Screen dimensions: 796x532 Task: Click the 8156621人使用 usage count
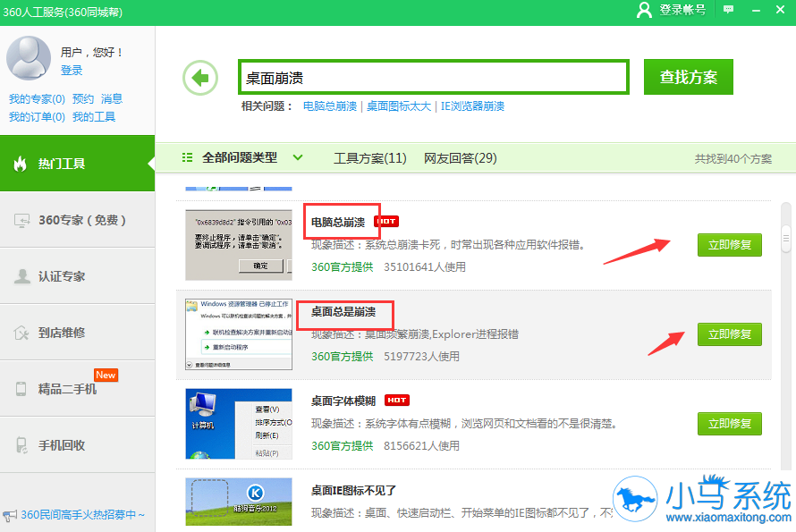(422, 445)
